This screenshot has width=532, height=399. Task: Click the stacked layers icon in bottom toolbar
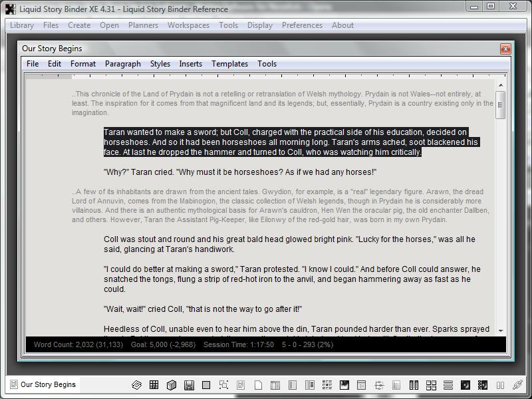(137, 385)
